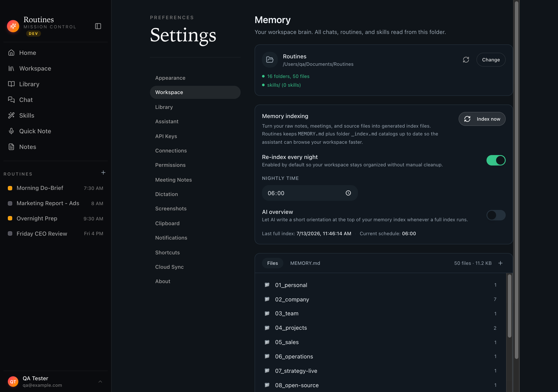Open Shortcuts settings
The width and height of the screenshot is (558, 392).
[195, 252]
